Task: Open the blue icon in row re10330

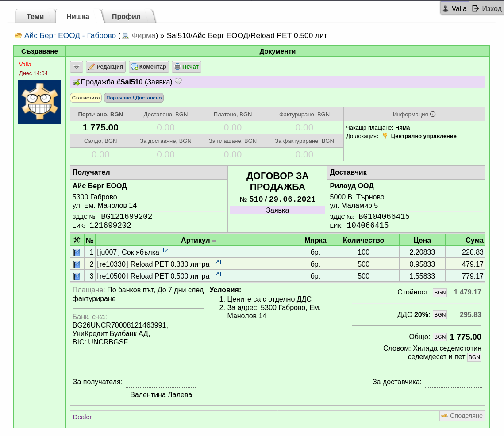Action: [x=77, y=264]
